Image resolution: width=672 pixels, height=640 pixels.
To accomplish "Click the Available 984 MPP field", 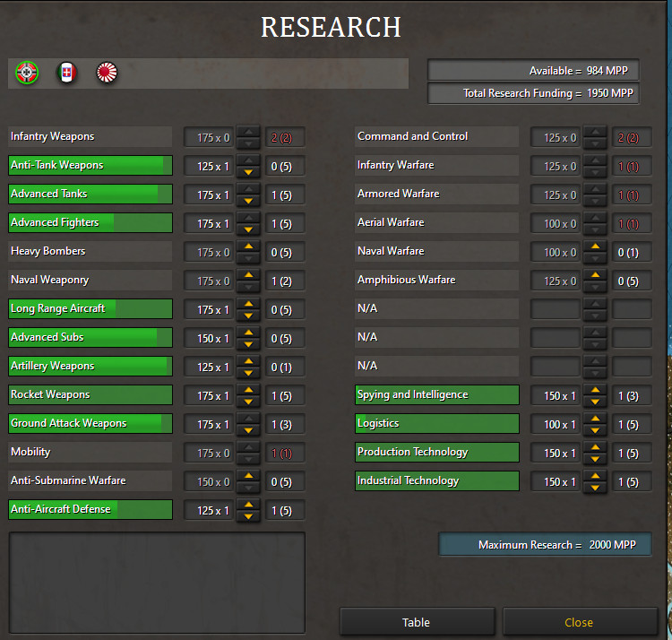I will point(534,70).
